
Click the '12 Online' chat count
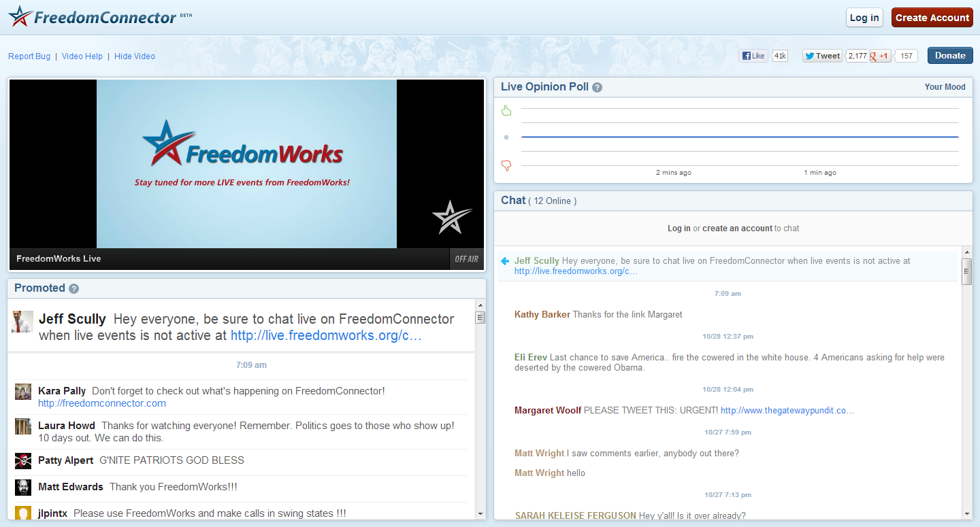[x=553, y=201]
